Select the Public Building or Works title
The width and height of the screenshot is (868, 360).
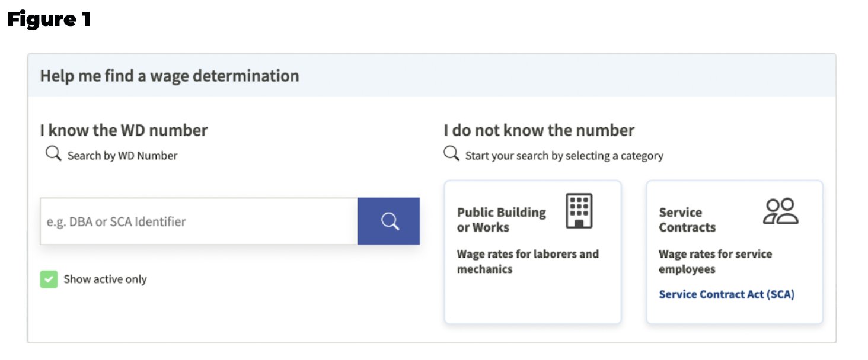[501, 220]
